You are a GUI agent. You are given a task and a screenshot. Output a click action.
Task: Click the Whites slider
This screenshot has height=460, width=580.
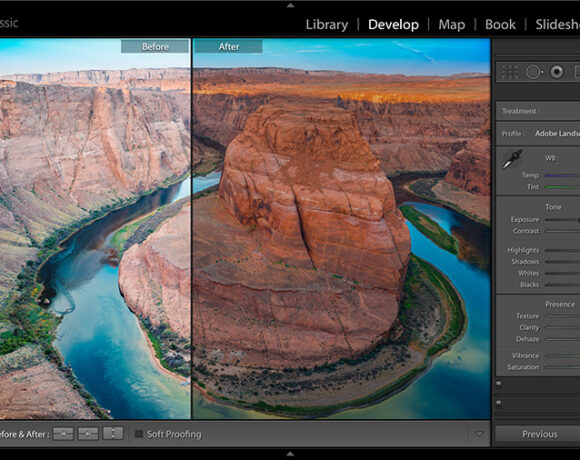click(563, 273)
